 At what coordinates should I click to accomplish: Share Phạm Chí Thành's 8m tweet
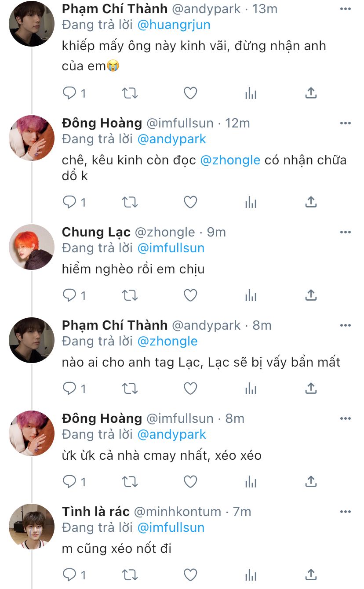click(x=311, y=389)
